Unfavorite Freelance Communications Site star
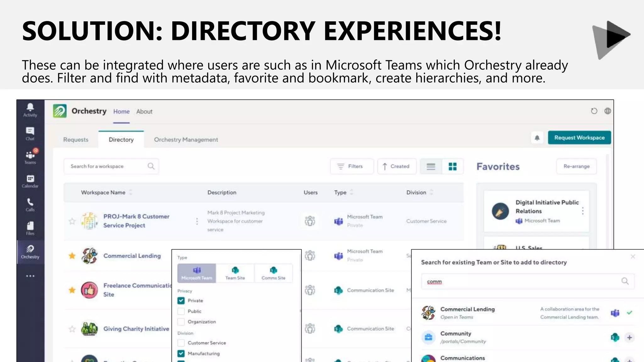 pos(72,290)
